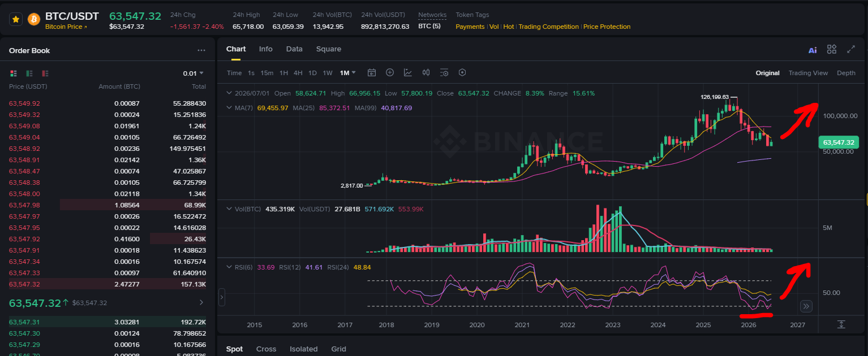The image size is (868, 356).
Task: Switch to Trading View chart mode
Action: tap(808, 73)
